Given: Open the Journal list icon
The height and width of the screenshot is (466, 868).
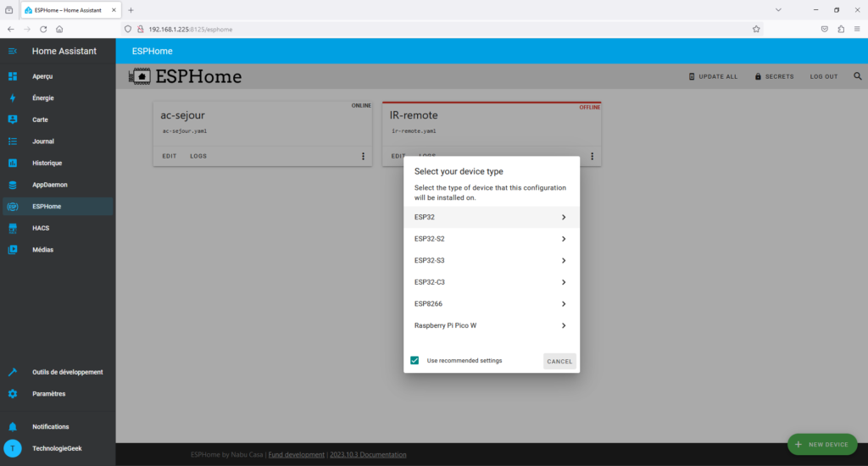Looking at the screenshot, I should tap(13, 141).
